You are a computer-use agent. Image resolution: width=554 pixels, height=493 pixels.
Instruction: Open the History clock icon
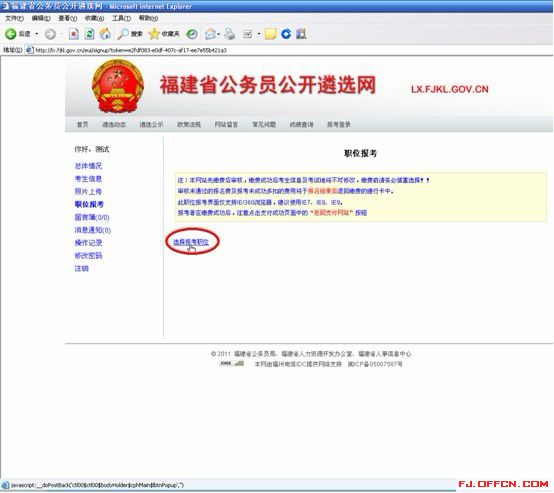[x=192, y=34]
